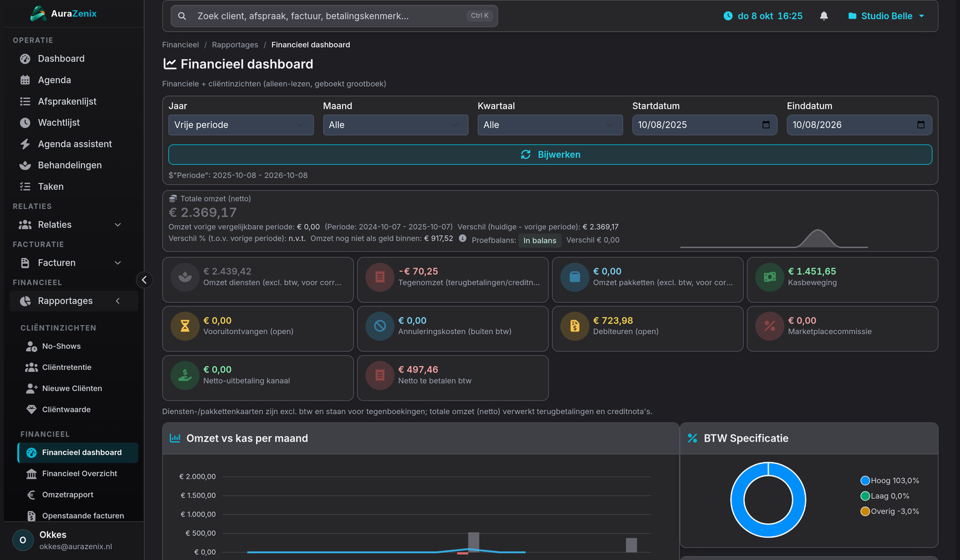Expand the Facturen menu
The height and width of the screenshot is (560, 960).
tap(74, 263)
